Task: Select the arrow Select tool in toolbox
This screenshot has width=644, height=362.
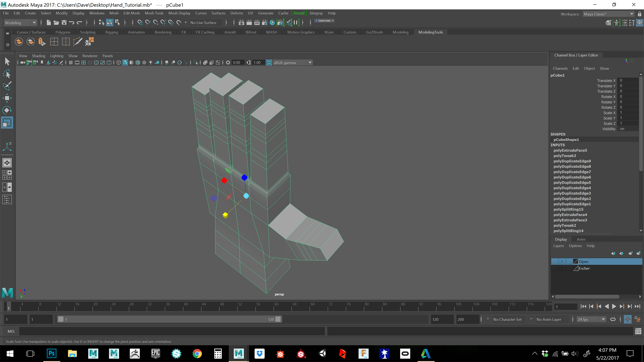Action: click(x=7, y=61)
